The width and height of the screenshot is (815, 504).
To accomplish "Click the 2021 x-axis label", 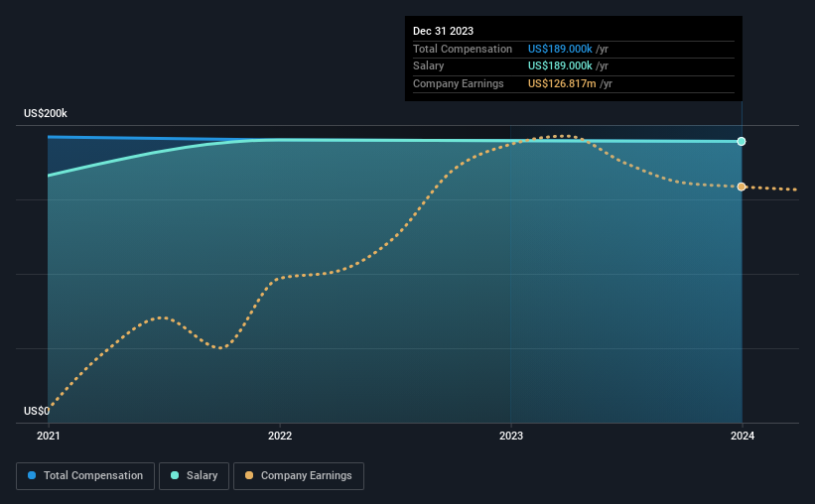I will [x=49, y=436].
